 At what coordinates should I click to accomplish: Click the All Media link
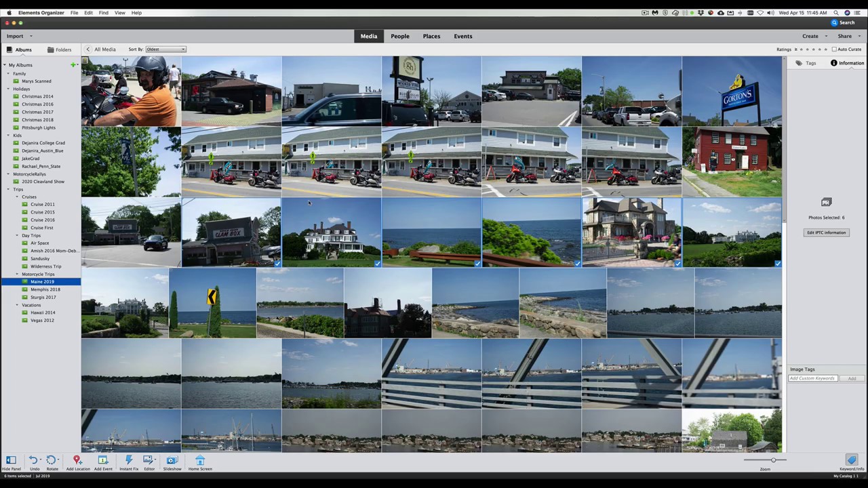(105, 49)
